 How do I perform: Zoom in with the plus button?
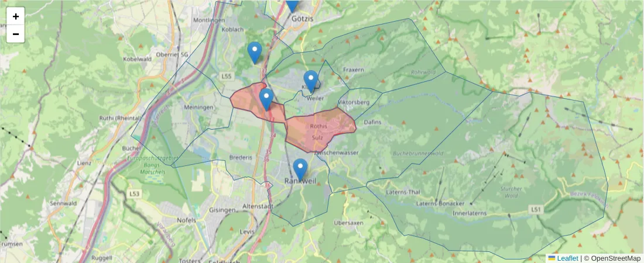pos(16,16)
